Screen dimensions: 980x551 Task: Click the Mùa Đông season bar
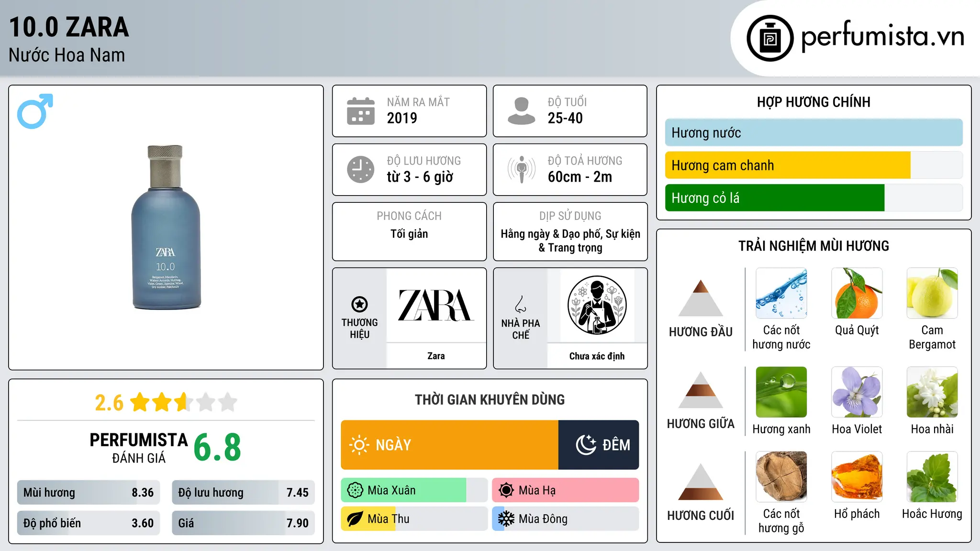coord(566,519)
